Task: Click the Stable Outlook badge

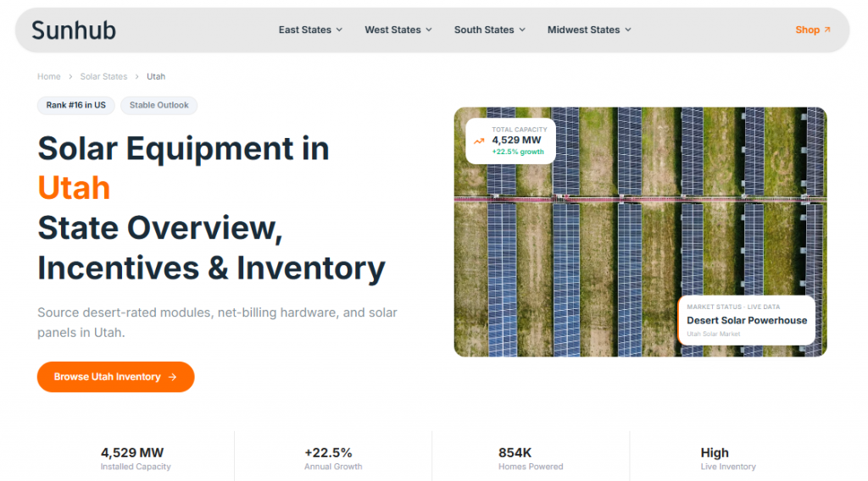Action: point(159,105)
